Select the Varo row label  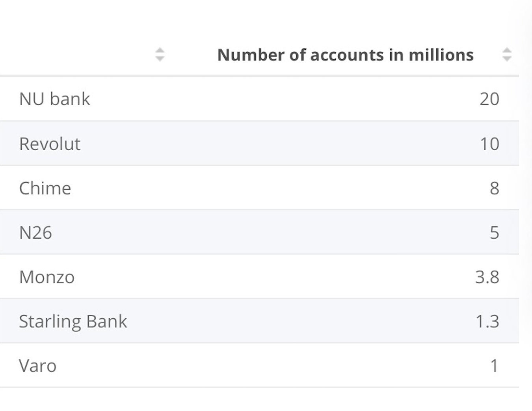[38, 366]
